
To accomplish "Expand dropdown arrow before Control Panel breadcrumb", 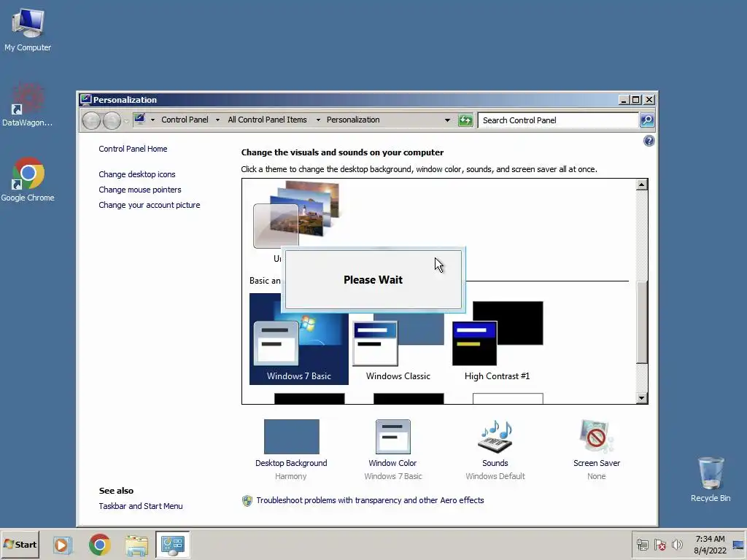I will 152,120.
